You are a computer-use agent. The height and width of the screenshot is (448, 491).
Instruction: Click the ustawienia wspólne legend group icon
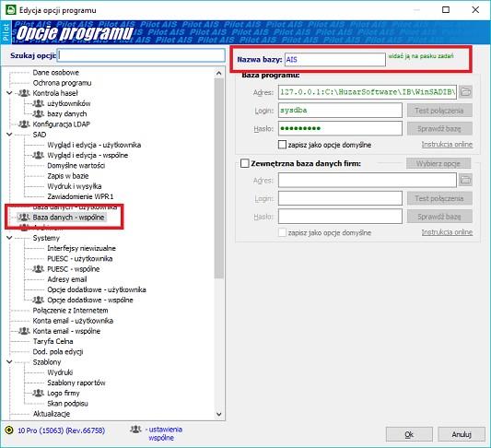(135, 430)
